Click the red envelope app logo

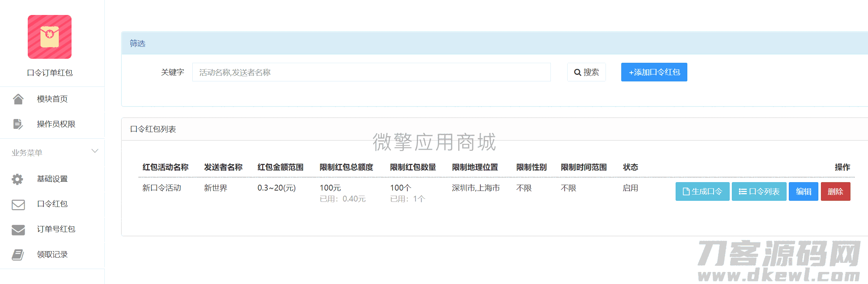(50, 37)
